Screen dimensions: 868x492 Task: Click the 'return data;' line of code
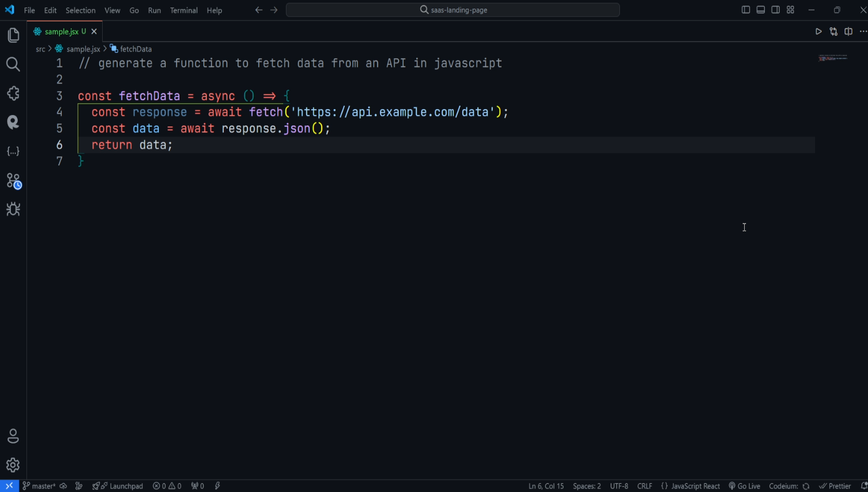(132, 145)
